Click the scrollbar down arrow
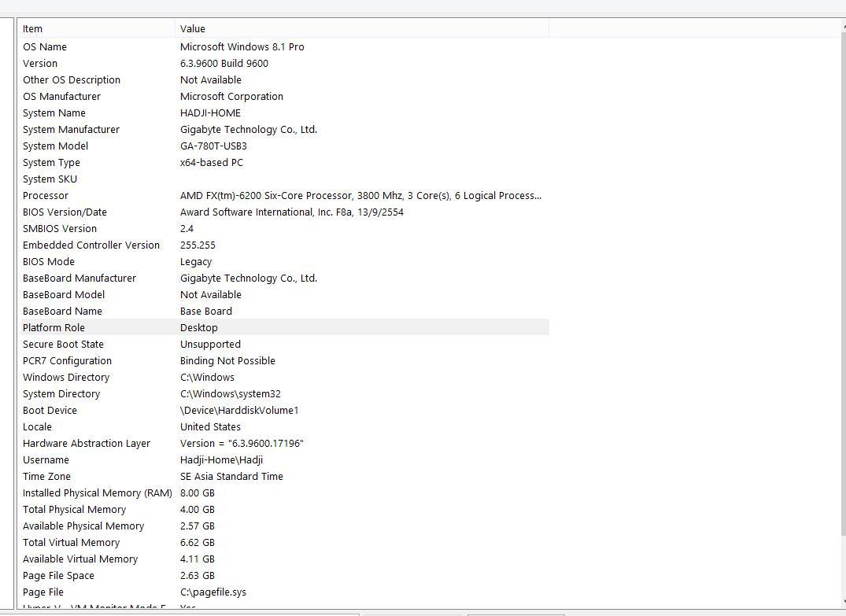The width and height of the screenshot is (846, 616). 841,601
